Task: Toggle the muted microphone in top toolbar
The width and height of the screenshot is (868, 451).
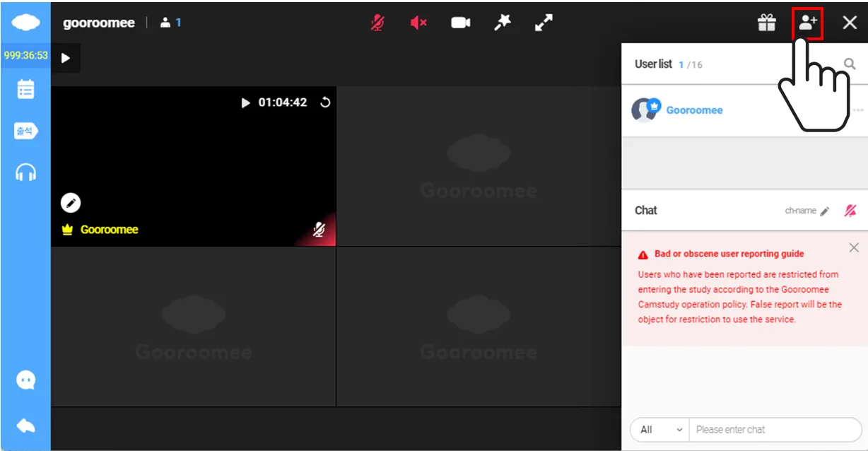Action: [x=377, y=23]
